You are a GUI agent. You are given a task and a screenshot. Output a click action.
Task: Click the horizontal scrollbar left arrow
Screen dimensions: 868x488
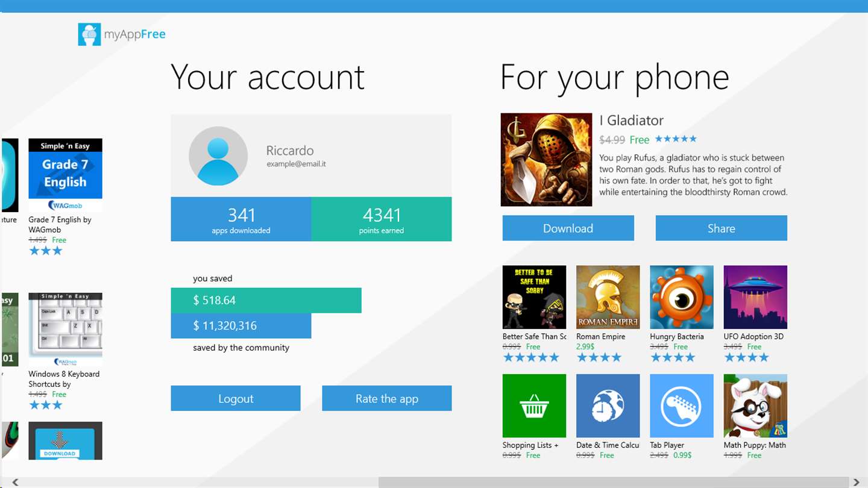[x=15, y=482]
